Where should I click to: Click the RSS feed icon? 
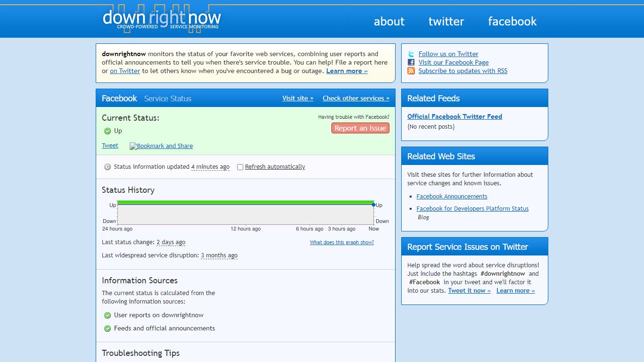pyautogui.click(x=411, y=71)
